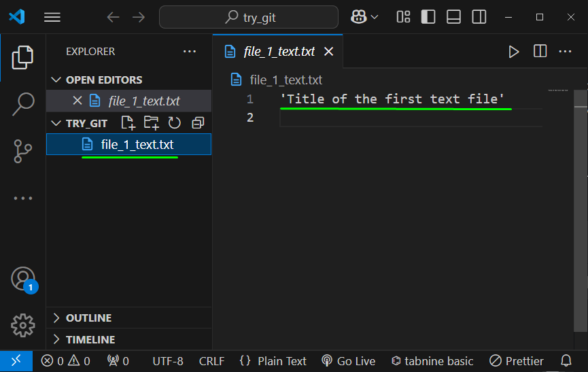This screenshot has width=588, height=372.
Task: Click the New File icon in TRY_GIT
Action: click(x=128, y=123)
